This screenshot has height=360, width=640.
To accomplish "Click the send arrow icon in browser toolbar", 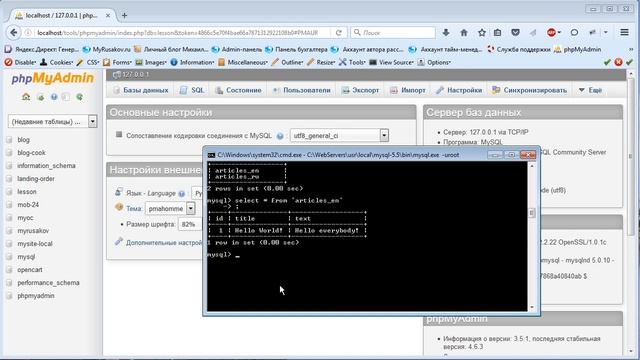I will point(533,33).
